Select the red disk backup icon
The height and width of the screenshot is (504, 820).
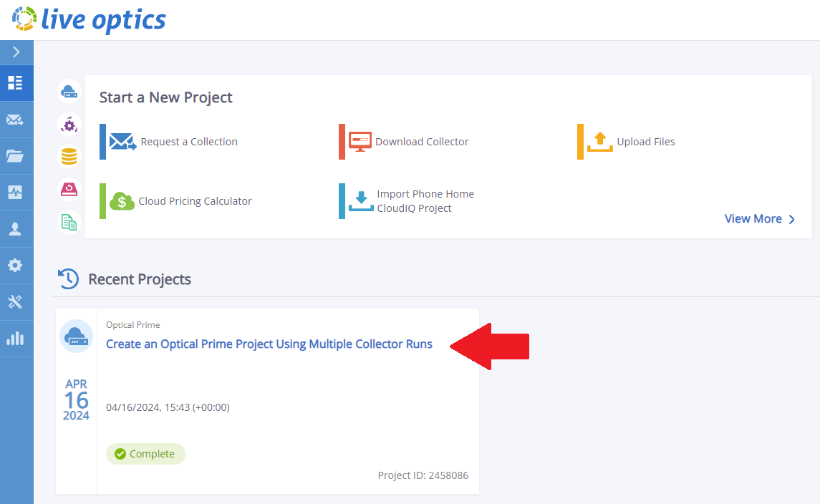coord(69,189)
